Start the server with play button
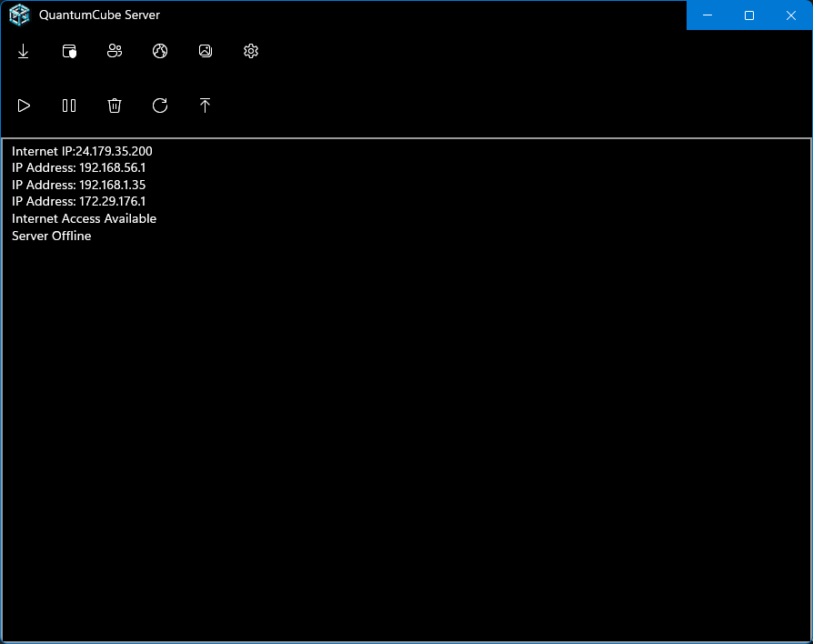 tap(24, 106)
